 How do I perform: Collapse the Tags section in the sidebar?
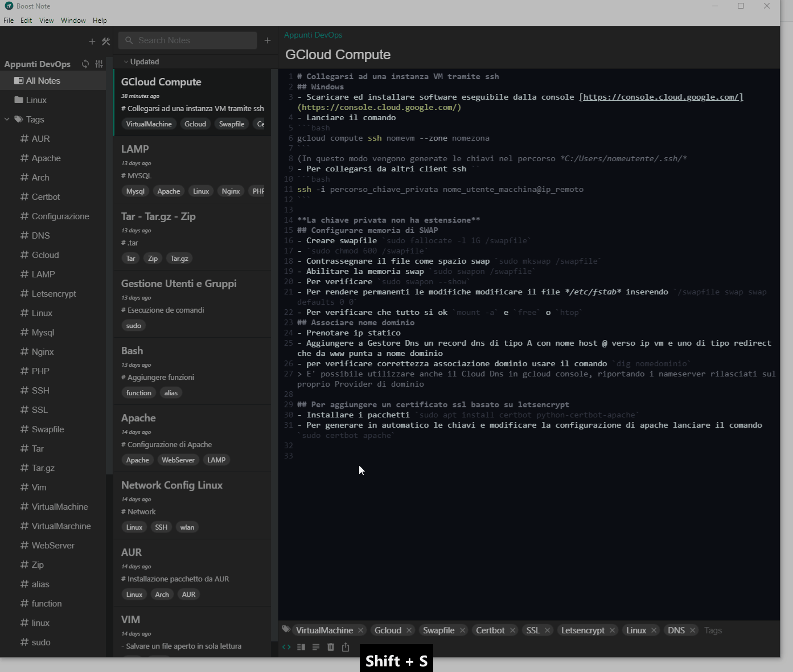coord(7,120)
